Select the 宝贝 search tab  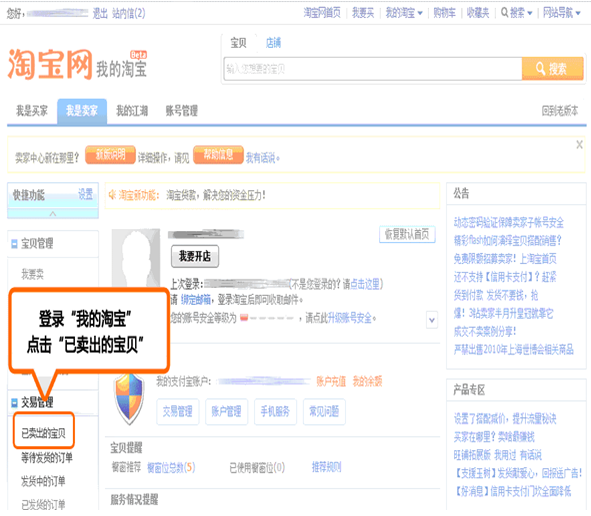(238, 43)
